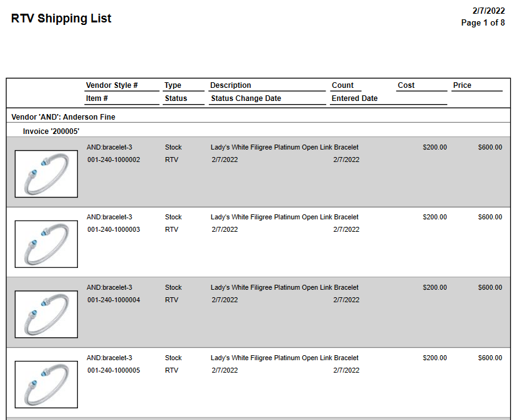Select the Cost column header
517x420 pixels.
(406, 85)
